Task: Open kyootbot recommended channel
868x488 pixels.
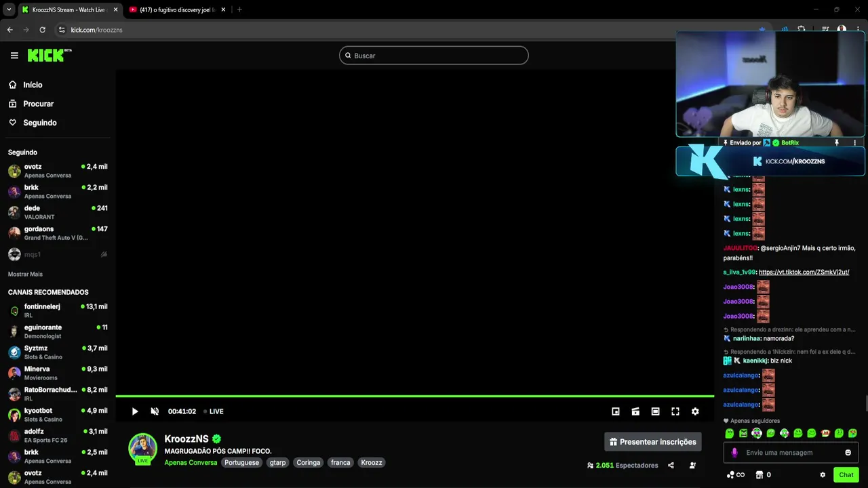Action: (58, 415)
